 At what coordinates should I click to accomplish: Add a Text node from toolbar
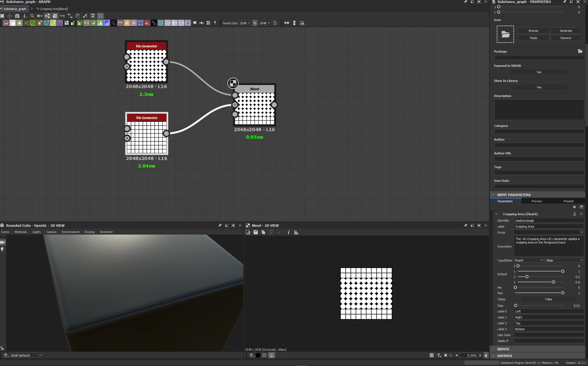coord(134,23)
